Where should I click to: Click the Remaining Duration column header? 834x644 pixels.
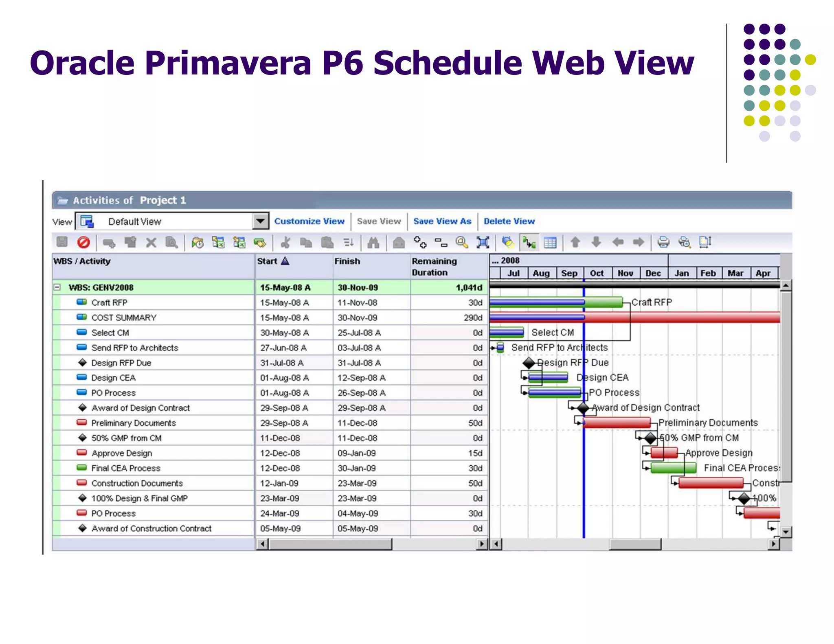449,266
